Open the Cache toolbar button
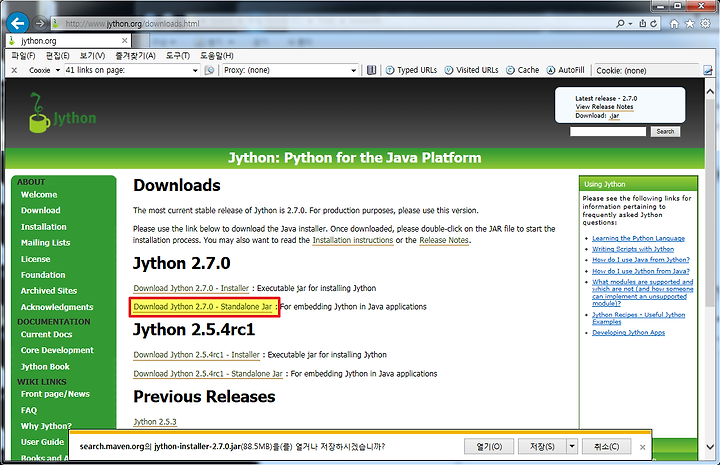The image size is (720, 465). 523,70
